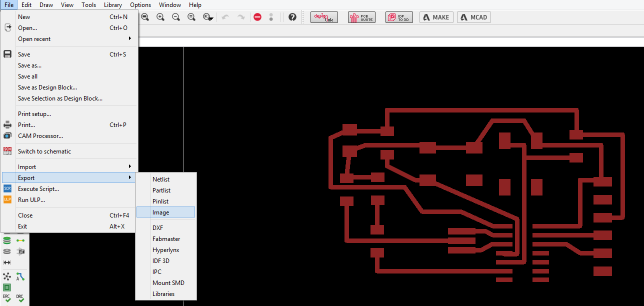Image resolution: width=644 pixels, height=306 pixels.
Task: Choose Save all from the File menu
Action: click(x=69, y=76)
